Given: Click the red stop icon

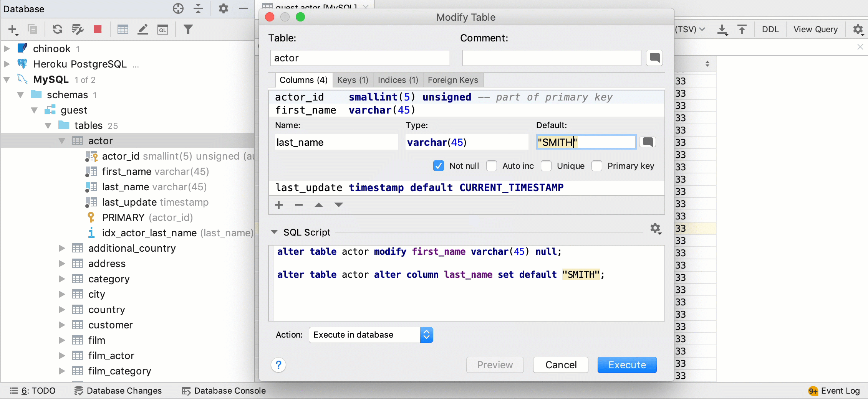Looking at the screenshot, I should tap(97, 29).
